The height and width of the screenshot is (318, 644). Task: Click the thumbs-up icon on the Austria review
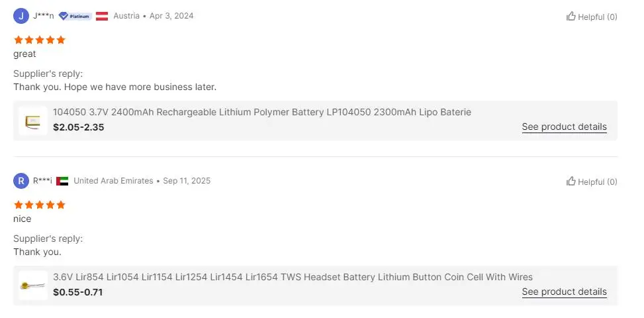571,16
